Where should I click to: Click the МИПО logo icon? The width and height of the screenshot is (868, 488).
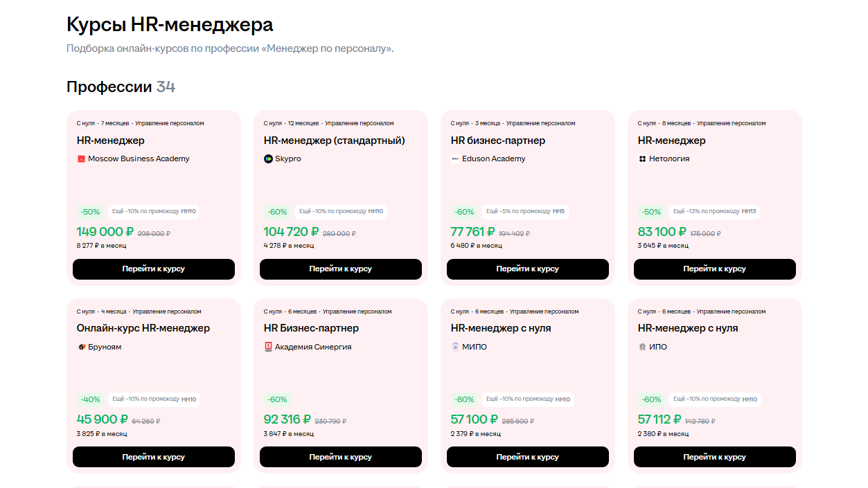[x=455, y=347]
